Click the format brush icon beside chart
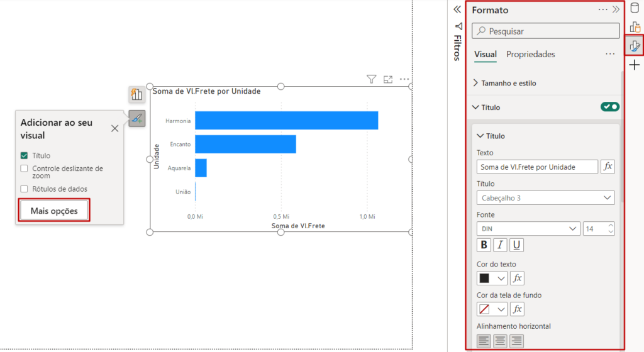644x352 pixels. coord(136,118)
